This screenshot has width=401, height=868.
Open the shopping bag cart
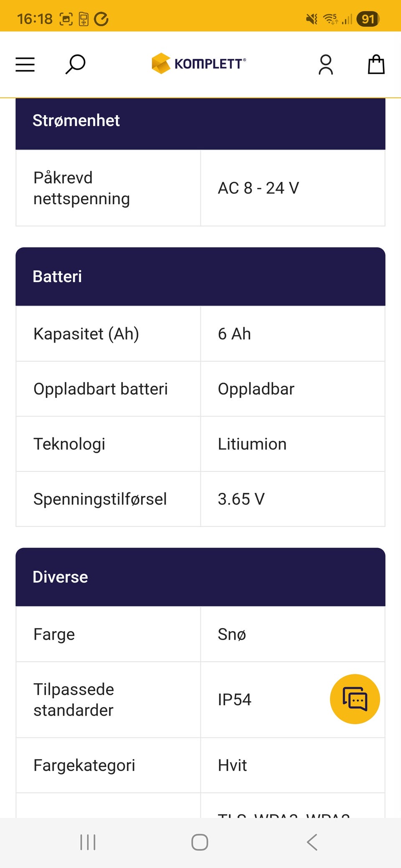pos(376,65)
